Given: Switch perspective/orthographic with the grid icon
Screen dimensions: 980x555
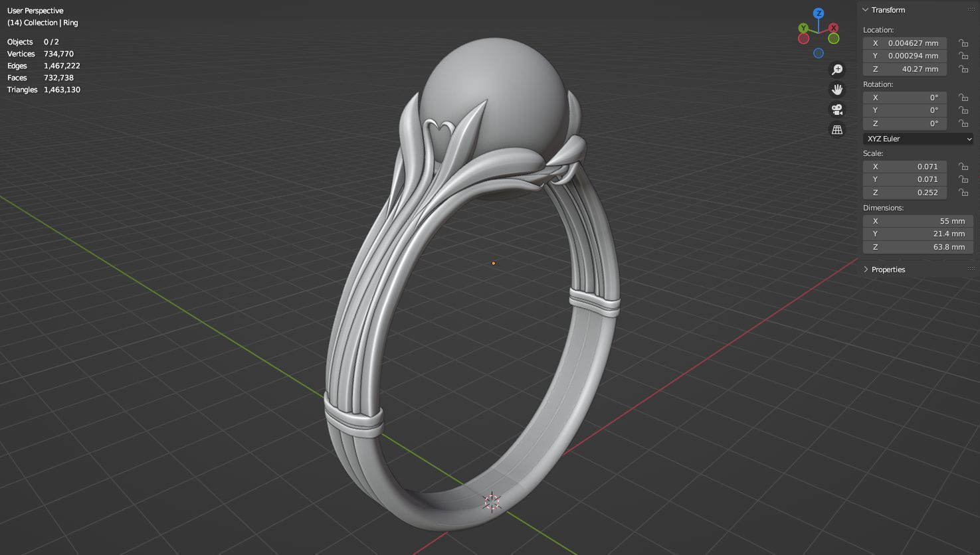Looking at the screenshot, I should (837, 129).
